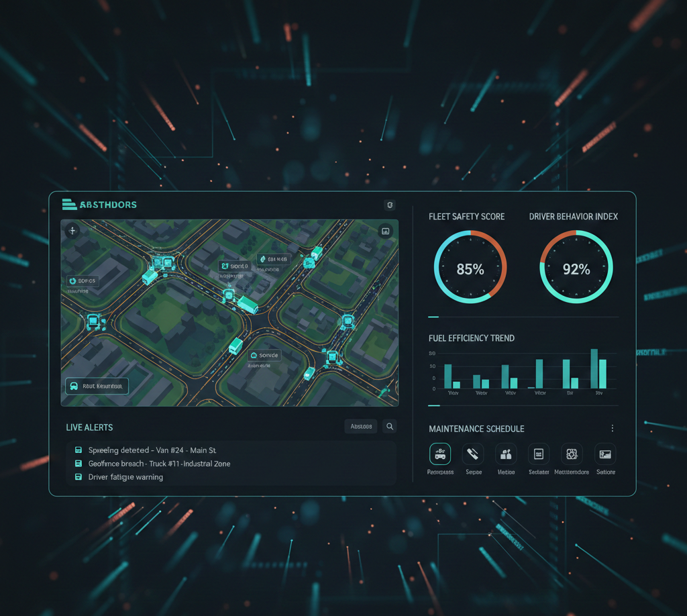This screenshot has height=616, width=687.
Task: Click the crosshair locate icon on map
Action: (72, 231)
